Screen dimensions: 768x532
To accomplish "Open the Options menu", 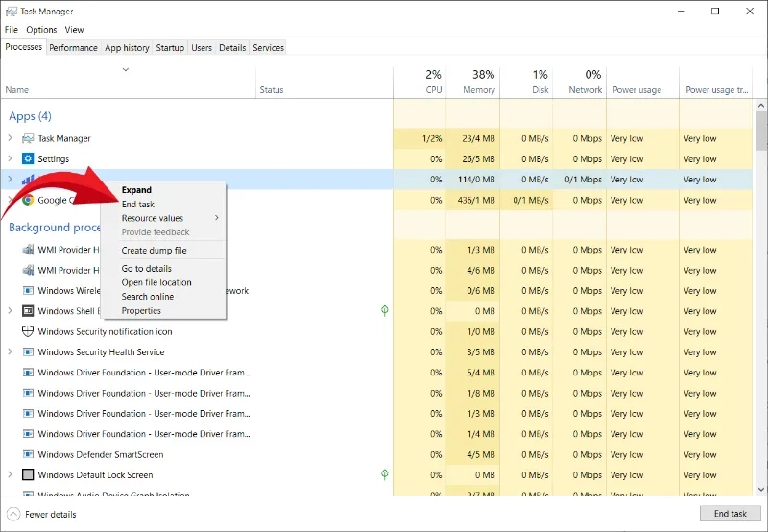I will click(41, 30).
